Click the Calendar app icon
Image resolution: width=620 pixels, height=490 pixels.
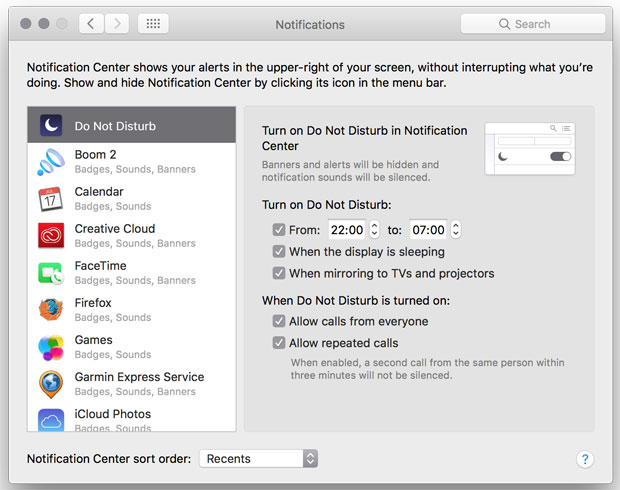(51, 199)
